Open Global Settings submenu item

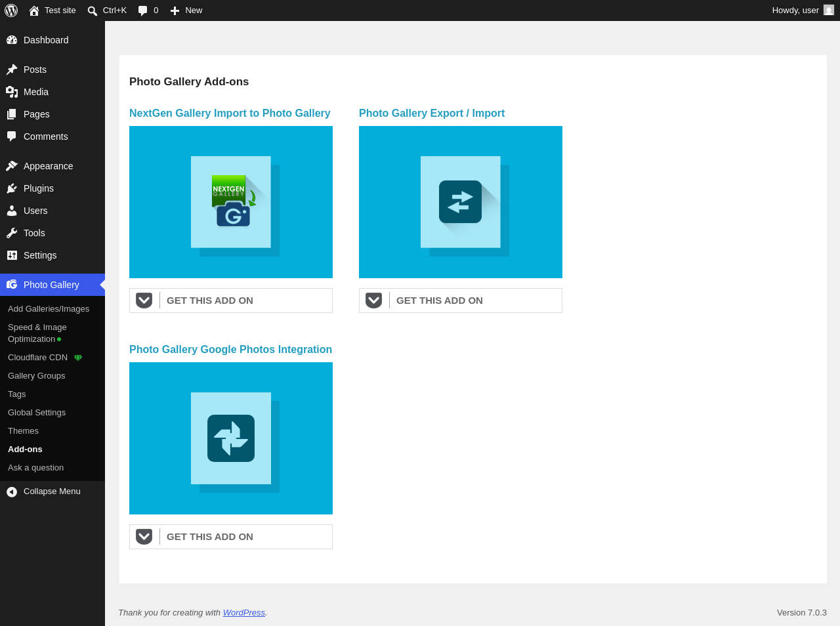point(52,413)
